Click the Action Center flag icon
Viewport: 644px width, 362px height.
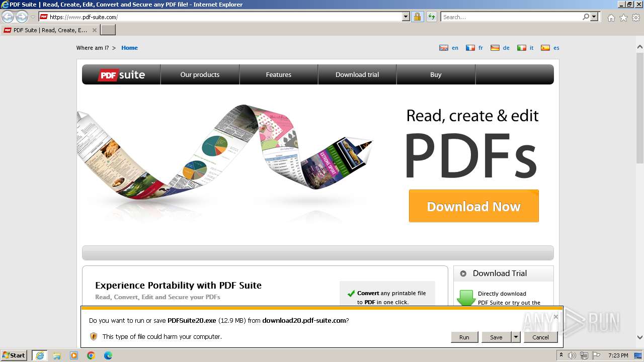(x=596, y=355)
